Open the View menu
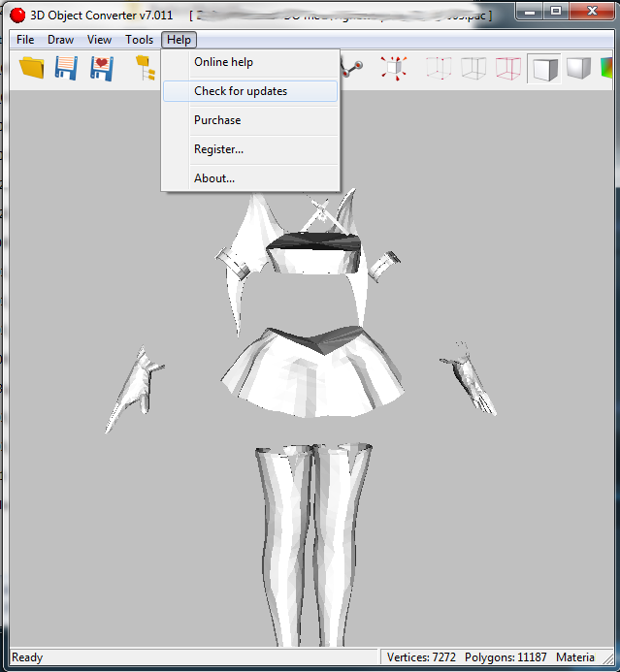The width and height of the screenshot is (620, 672). (99, 40)
